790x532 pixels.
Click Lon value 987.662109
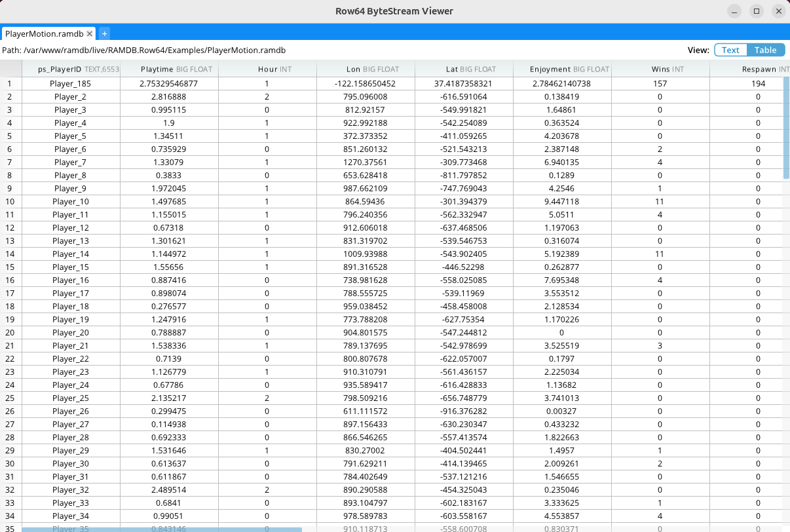366,189
